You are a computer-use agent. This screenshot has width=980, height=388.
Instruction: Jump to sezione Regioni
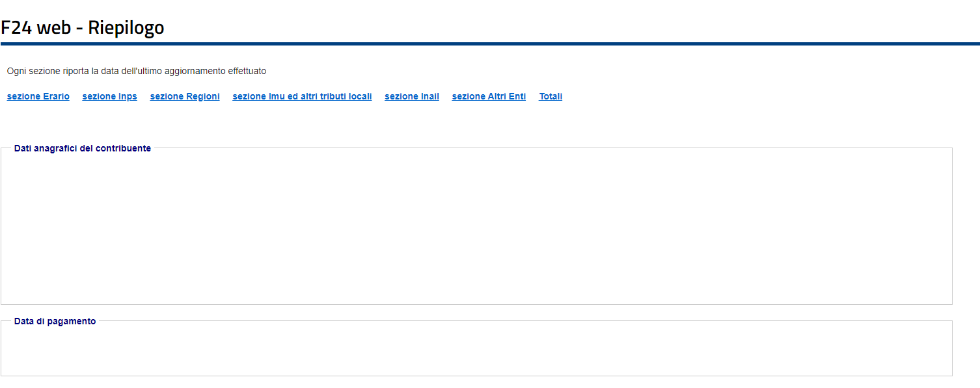[185, 96]
